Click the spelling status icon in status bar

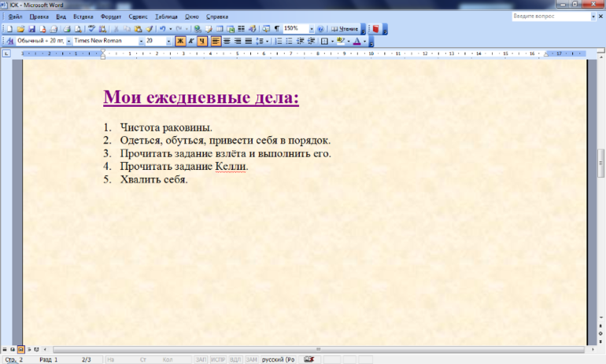tap(309, 359)
